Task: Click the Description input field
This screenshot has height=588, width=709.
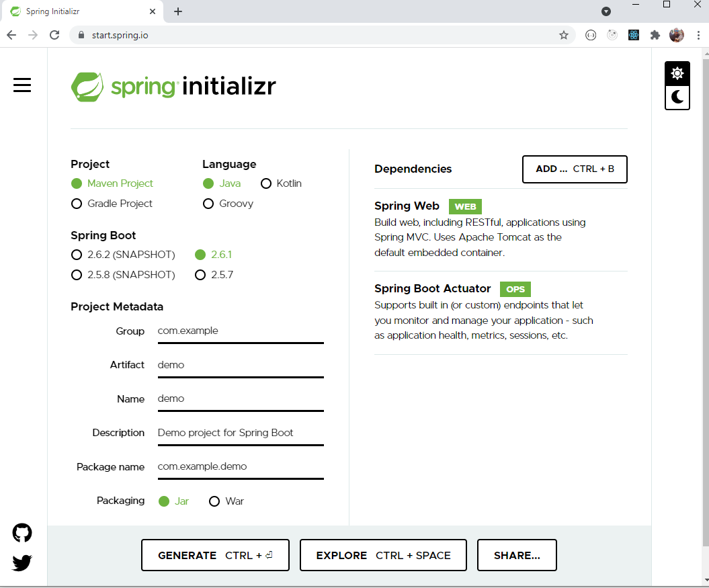Action: pos(241,433)
